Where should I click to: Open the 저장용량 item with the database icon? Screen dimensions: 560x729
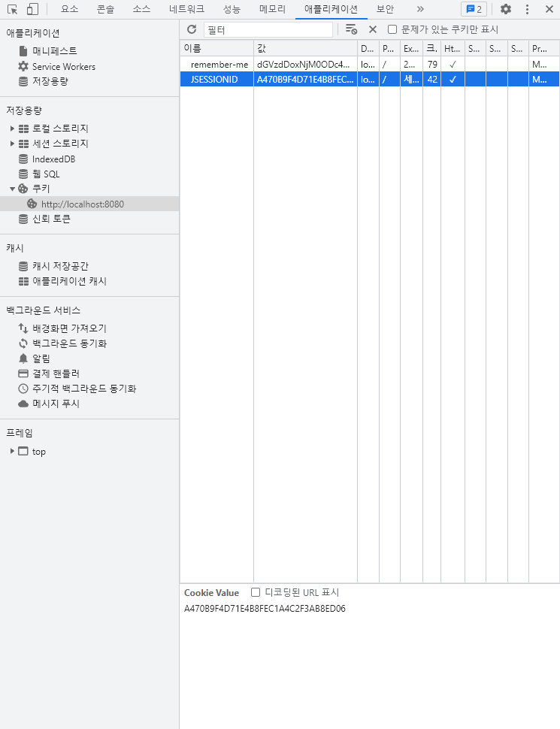50,81
